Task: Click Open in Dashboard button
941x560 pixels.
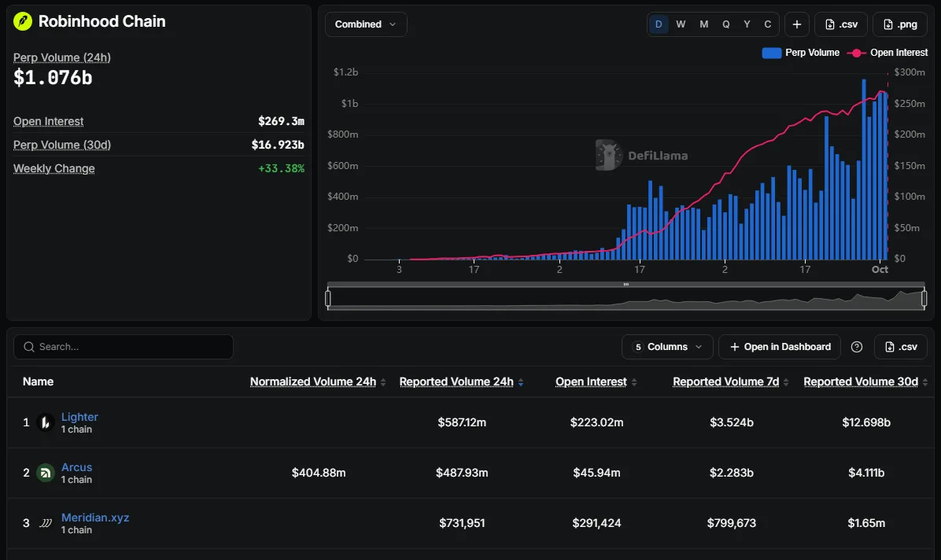Action: click(x=780, y=347)
